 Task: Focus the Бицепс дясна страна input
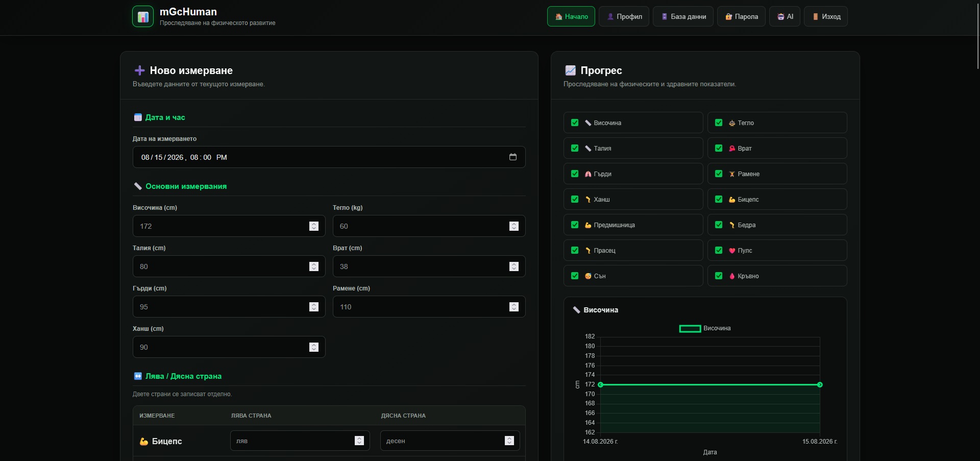pyautogui.click(x=450, y=441)
